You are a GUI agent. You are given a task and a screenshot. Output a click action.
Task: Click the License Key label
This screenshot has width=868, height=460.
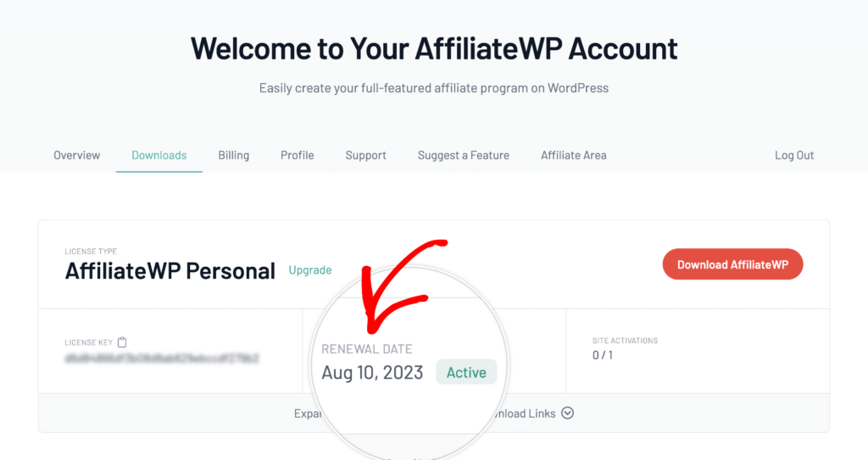tap(88, 342)
